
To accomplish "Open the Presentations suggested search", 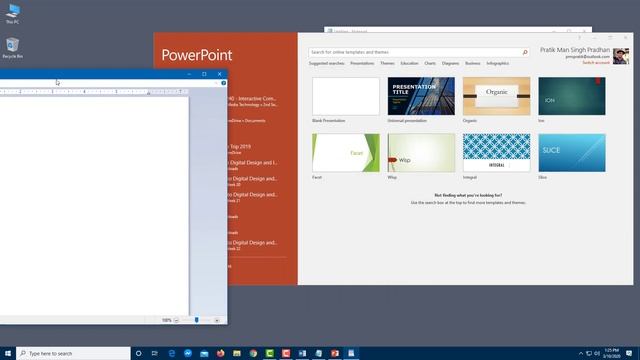I will 362,63.
